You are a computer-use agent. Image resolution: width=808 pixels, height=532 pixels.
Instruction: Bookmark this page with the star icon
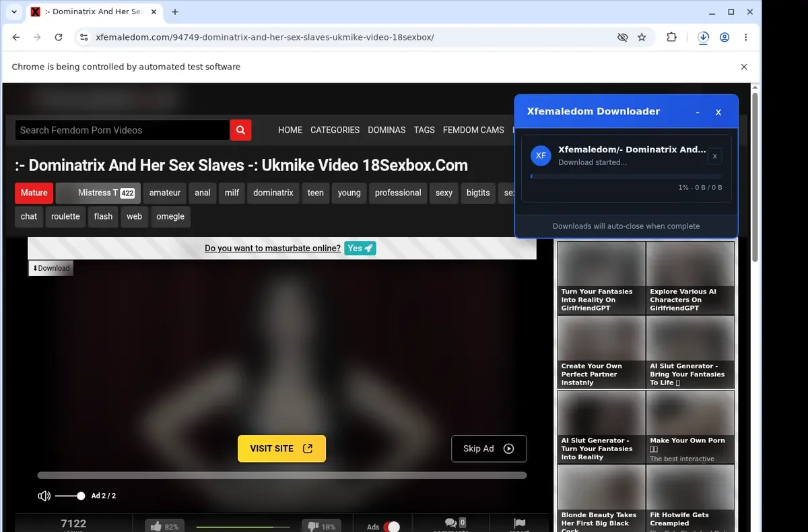642,37
